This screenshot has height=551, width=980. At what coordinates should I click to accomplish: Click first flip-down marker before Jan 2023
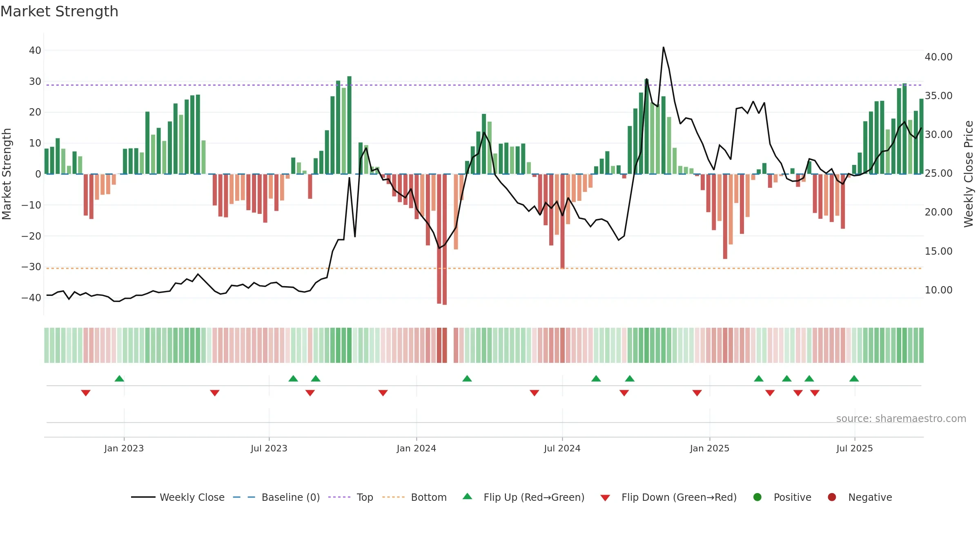pos(86,393)
